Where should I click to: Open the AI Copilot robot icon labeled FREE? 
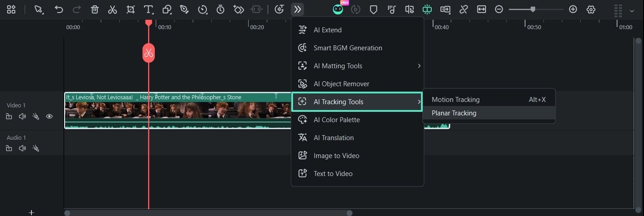pos(338,9)
